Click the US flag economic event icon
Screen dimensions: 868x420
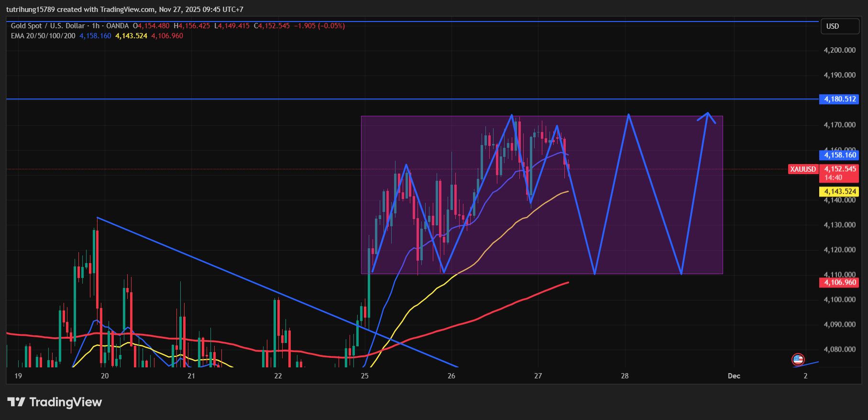coord(798,359)
